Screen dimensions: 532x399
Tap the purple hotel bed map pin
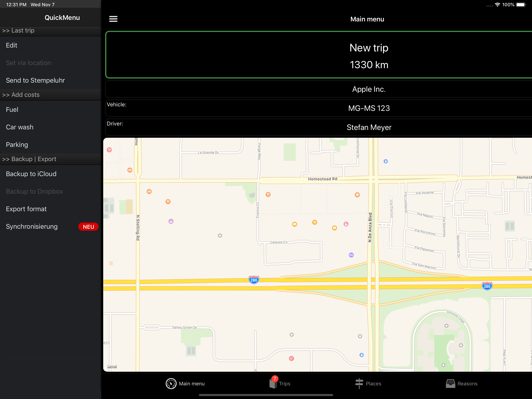point(351,255)
